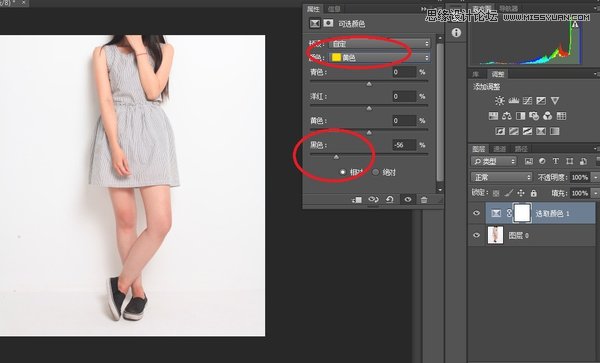
Task: Click view previous state icon in Properties
Action: click(373, 200)
